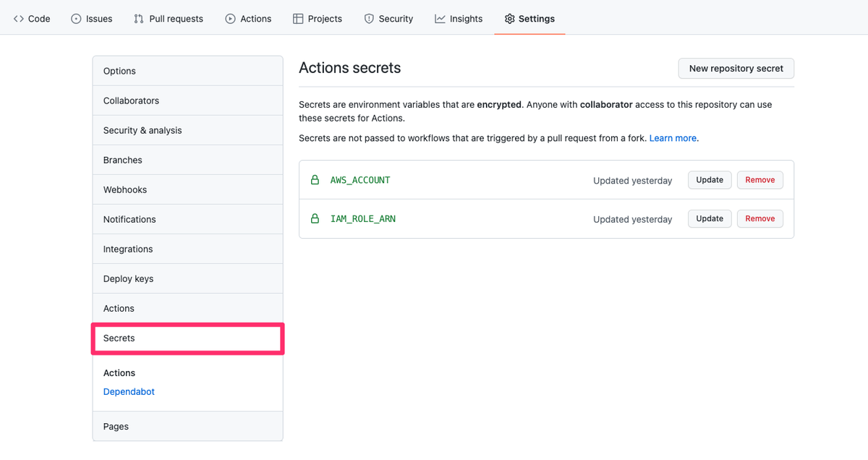The image size is (868, 460).
Task: Open the Learn more link
Action: (x=671, y=137)
